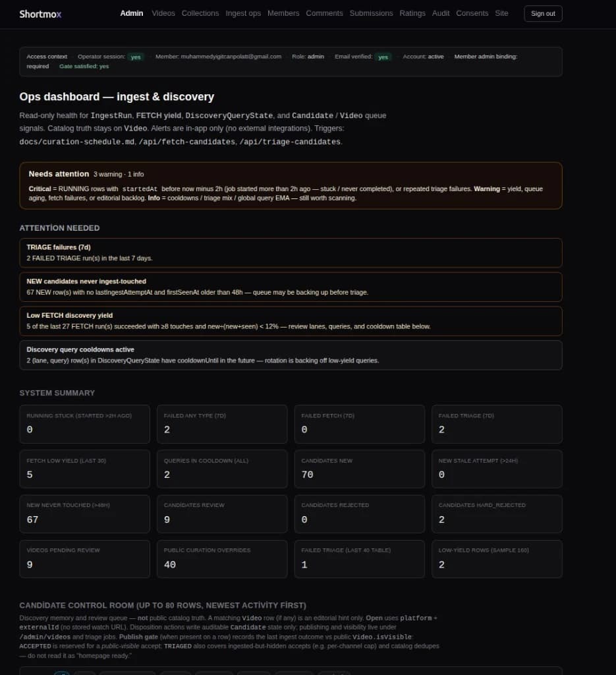The height and width of the screenshot is (675, 616).
Task: Click the Candidates Review card
Action: 222,514
